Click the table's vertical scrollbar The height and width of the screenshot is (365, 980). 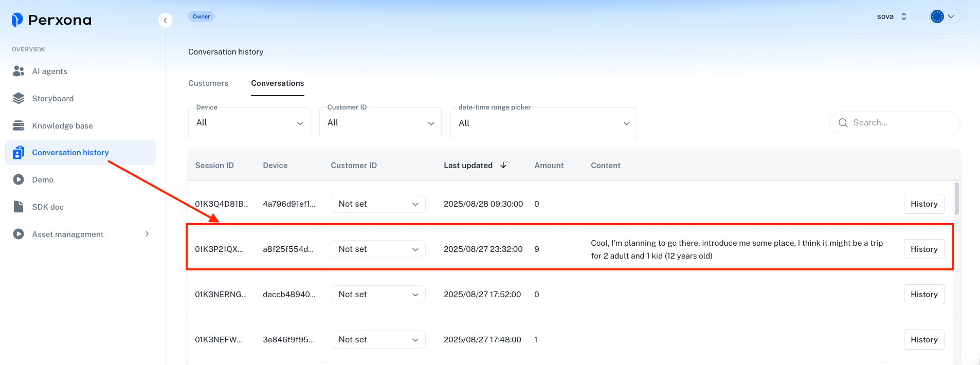click(957, 199)
